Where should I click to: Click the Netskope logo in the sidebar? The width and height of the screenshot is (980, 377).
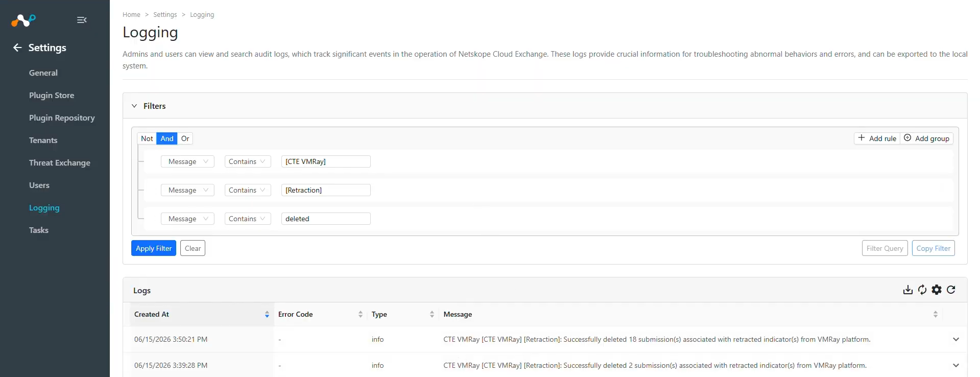[23, 20]
